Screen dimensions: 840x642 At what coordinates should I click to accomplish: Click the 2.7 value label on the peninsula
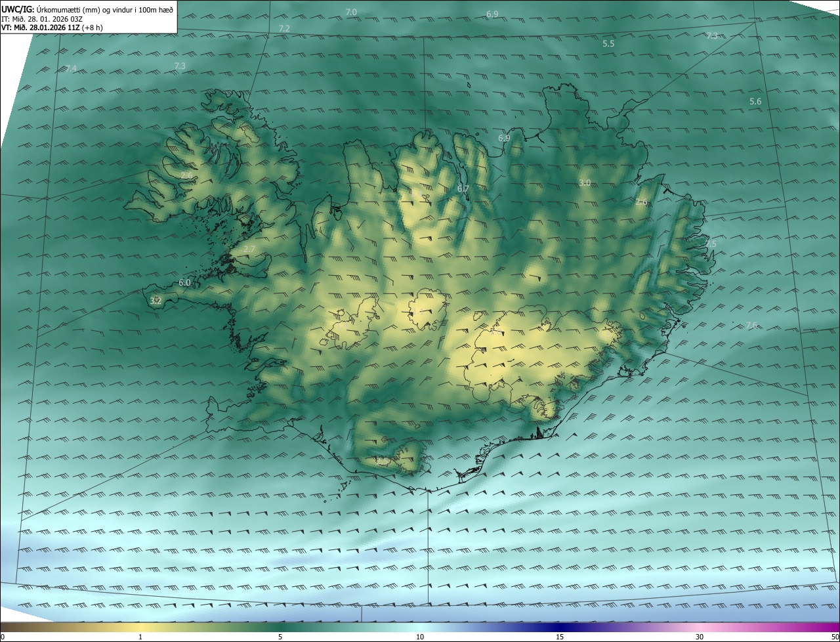249,249
